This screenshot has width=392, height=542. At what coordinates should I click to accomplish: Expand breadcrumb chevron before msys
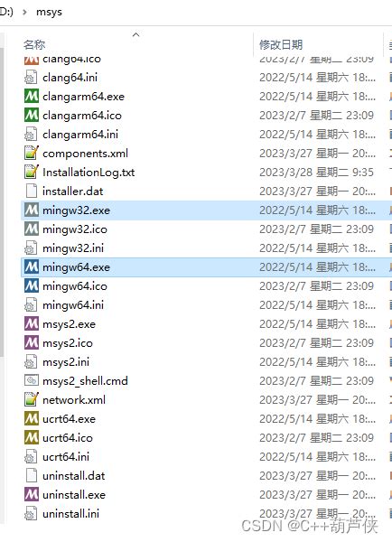pyautogui.click(x=24, y=12)
